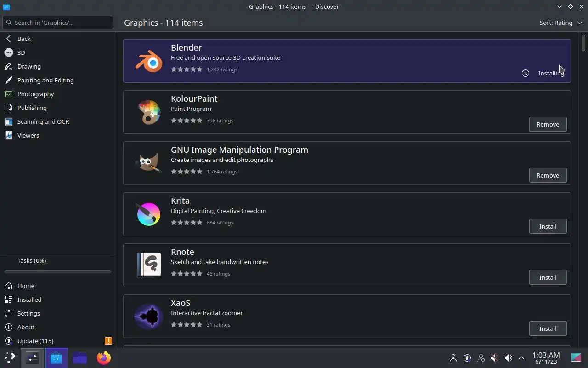The width and height of the screenshot is (588, 368).
Task: Select the Viewers category
Action: 58,135
